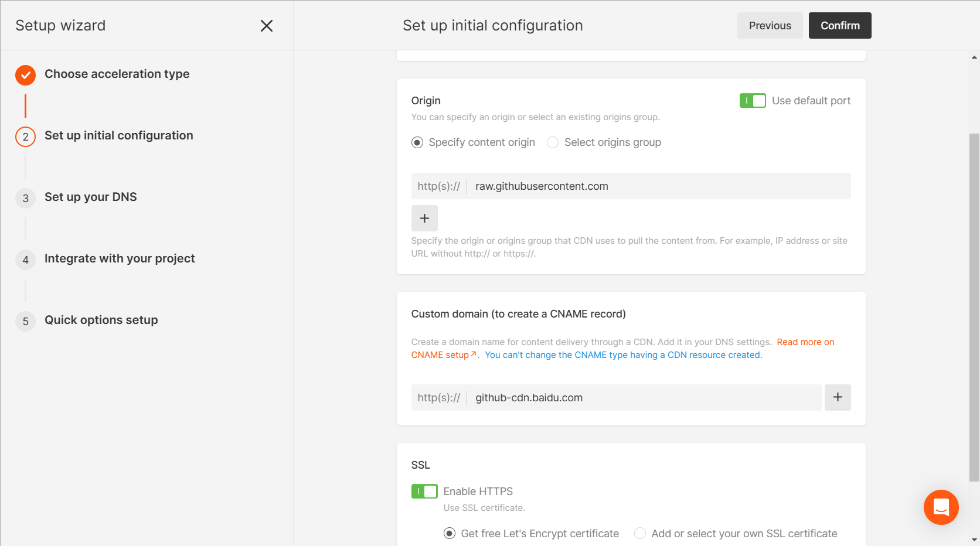Image resolution: width=980 pixels, height=546 pixels.
Task: Close the Setup wizard panel
Action: (267, 26)
